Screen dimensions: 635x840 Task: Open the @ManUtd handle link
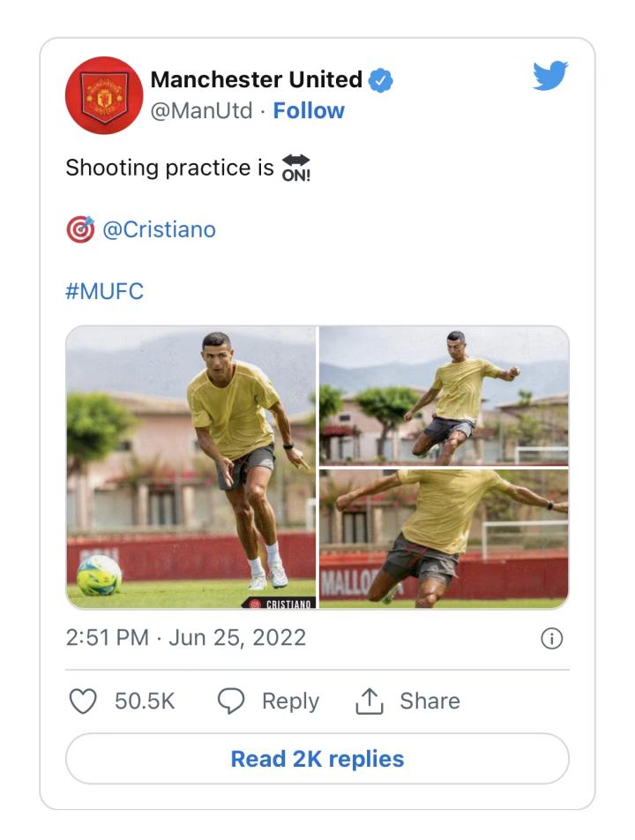point(201,111)
